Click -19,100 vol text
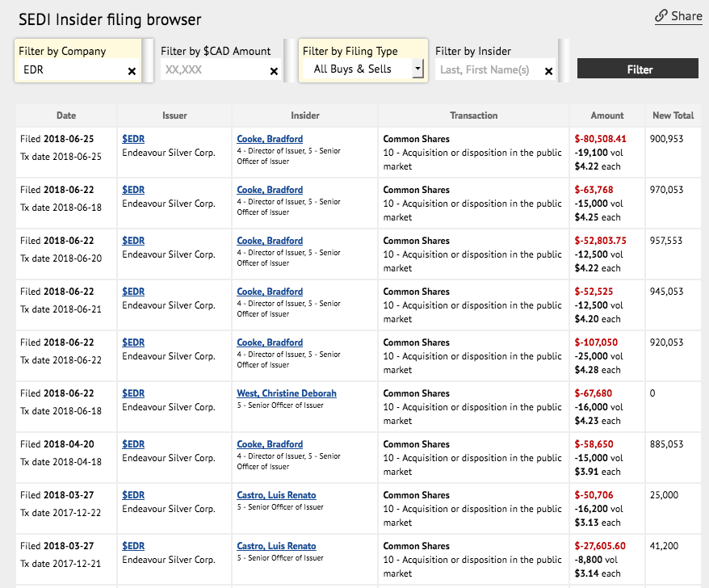 click(598, 153)
